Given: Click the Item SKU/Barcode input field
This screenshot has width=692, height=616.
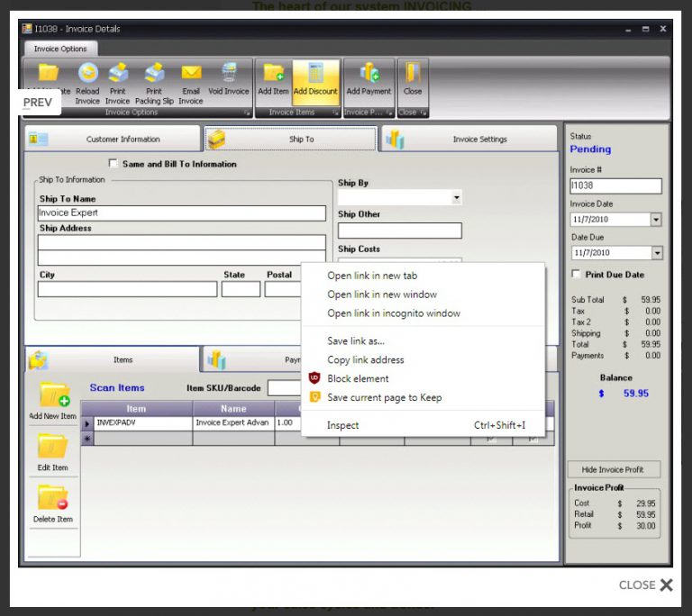Looking at the screenshot, I should pyautogui.click(x=285, y=388).
